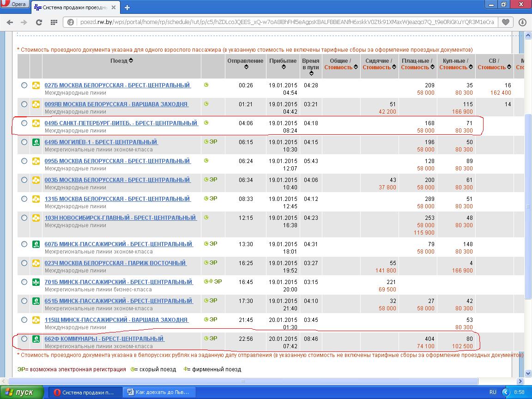Click the RU language indicator in the tray
The height and width of the screenshot is (399, 532).
click(x=493, y=392)
